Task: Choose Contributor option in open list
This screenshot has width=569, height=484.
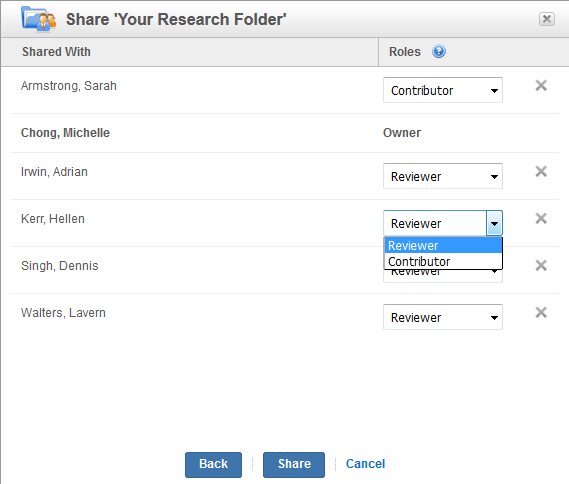Action: pyautogui.click(x=443, y=261)
